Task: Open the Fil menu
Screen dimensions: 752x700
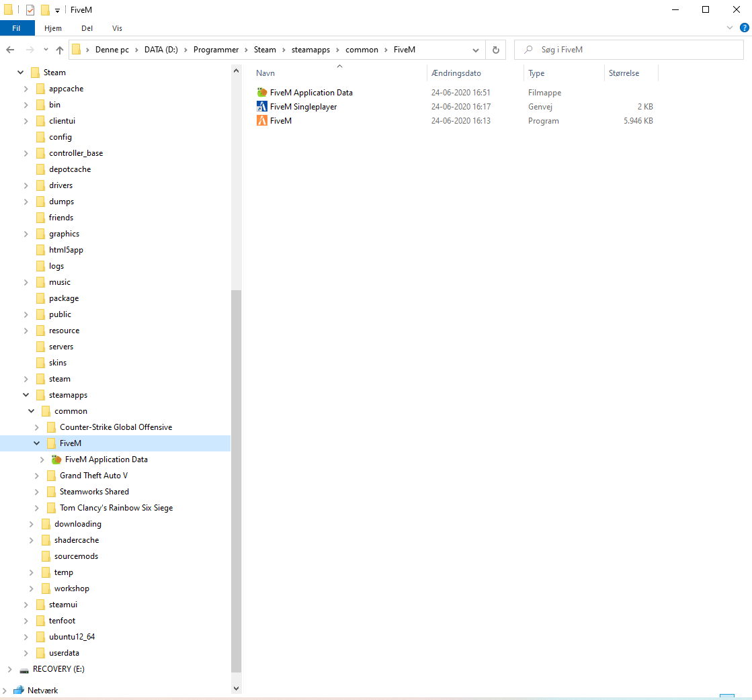Action: (x=17, y=28)
